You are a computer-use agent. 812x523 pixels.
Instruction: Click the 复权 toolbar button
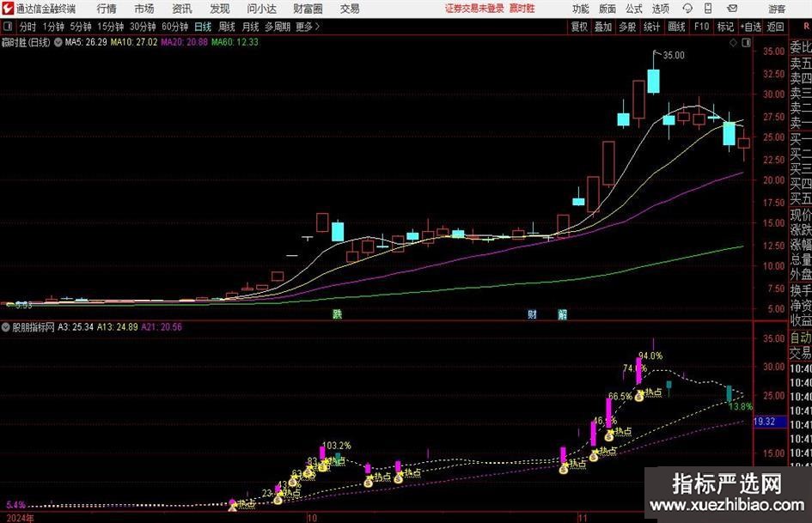pos(579,27)
